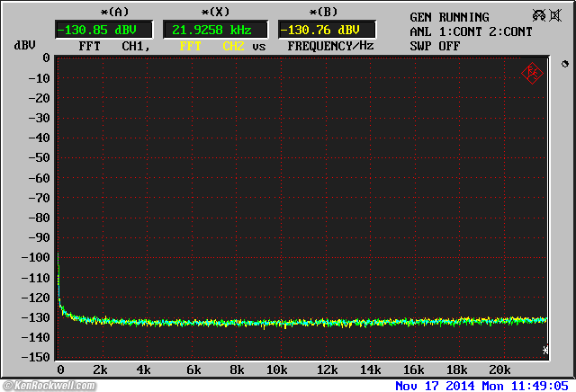Click the white FFT CH1 trace label
Screen dimensions: 576x392
(108, 46)
